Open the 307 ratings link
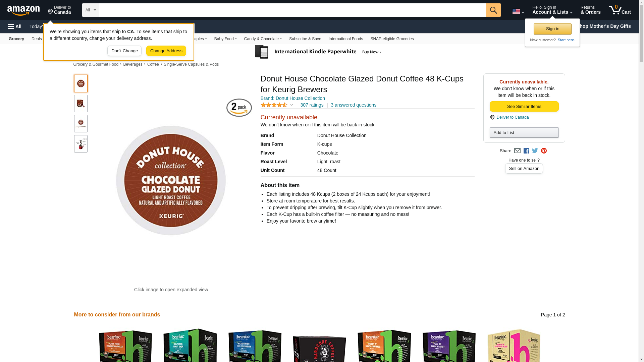 (x=312, y=105)
